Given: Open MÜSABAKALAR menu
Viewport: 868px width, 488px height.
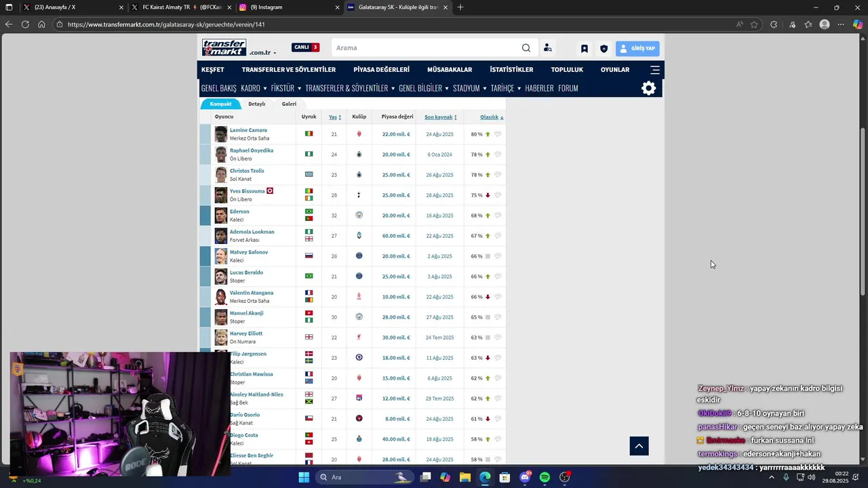Looking at the screenshot, I should click(450, 70).
